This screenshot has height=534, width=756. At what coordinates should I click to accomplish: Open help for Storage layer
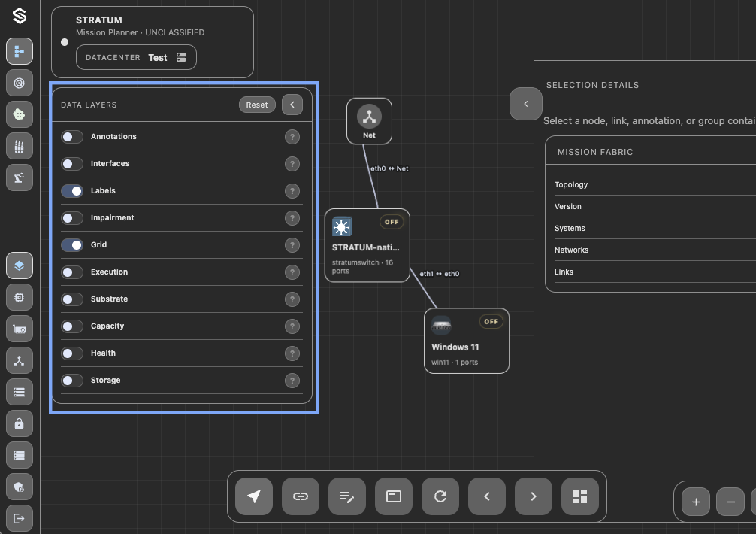click(x=292, y=380)
